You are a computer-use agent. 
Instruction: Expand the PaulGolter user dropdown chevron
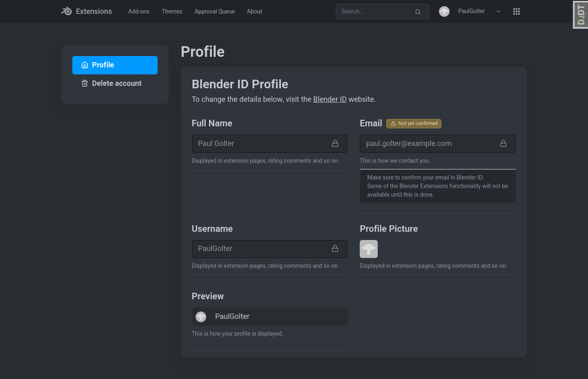pyautogui.click(x=499, y=11)
